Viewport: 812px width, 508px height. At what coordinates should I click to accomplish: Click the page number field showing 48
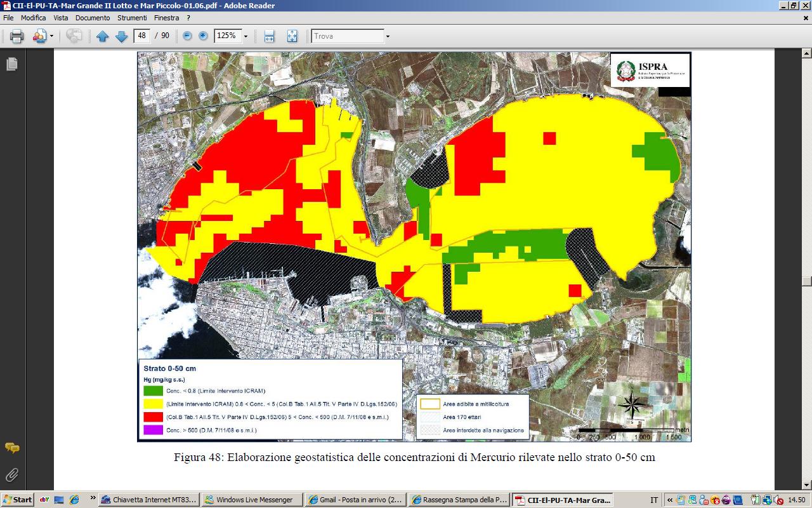click(142, 36)
